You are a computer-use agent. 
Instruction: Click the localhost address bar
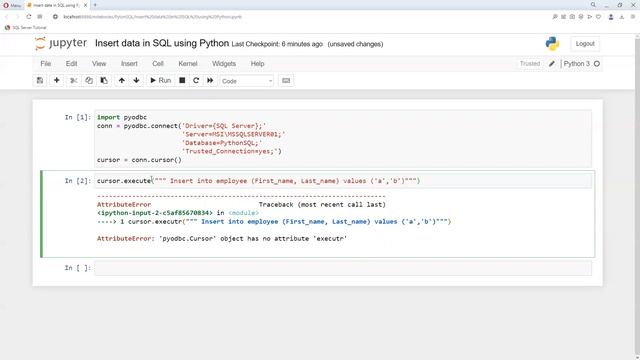(x=153, y=17)
